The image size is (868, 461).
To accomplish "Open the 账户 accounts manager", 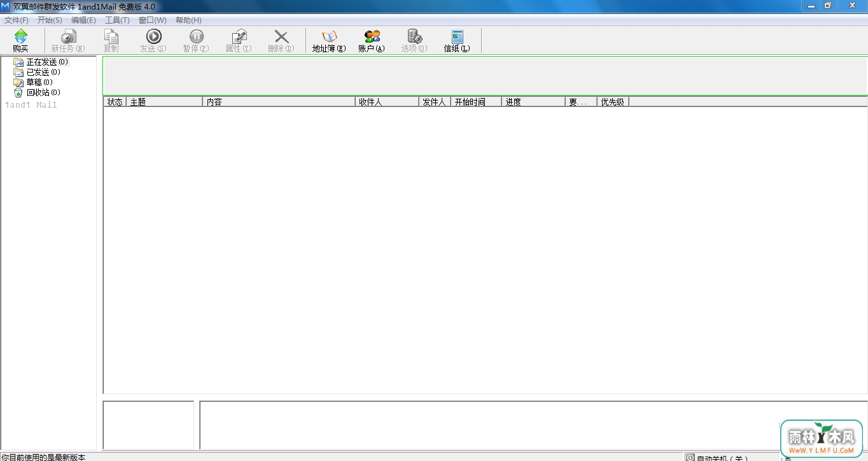I will coord(372,41).
